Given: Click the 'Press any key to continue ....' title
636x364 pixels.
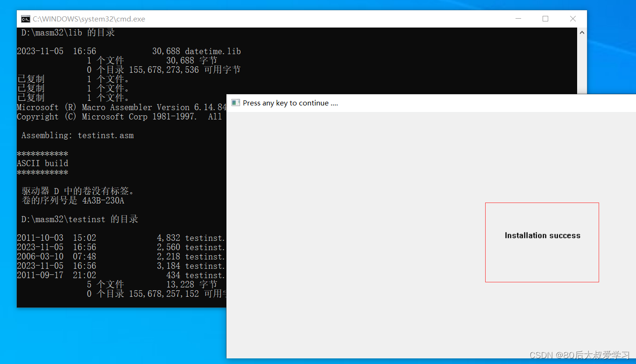Looking at the screenshot, I should [x=290, y=103].
